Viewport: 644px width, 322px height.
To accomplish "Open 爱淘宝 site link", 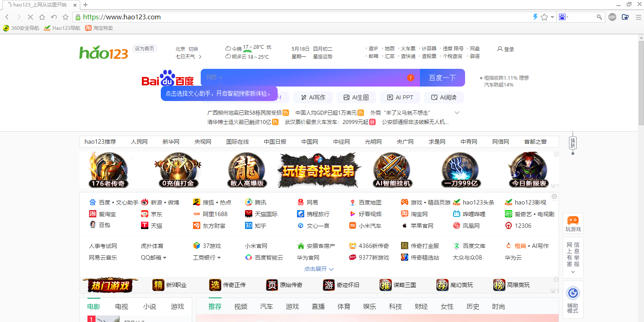I will click(x=103, y=214).
